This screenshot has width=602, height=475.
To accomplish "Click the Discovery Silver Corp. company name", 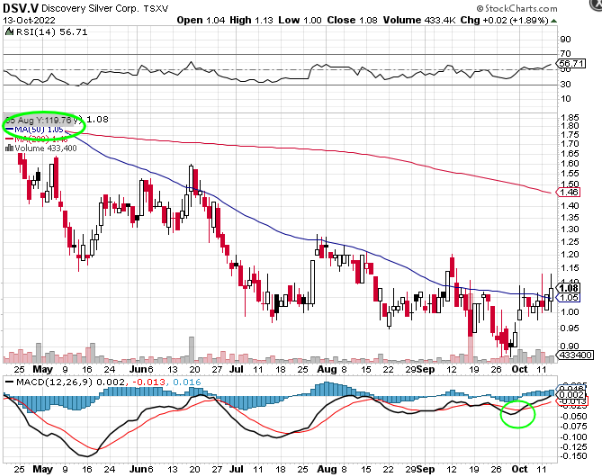I will coord(91,8).
